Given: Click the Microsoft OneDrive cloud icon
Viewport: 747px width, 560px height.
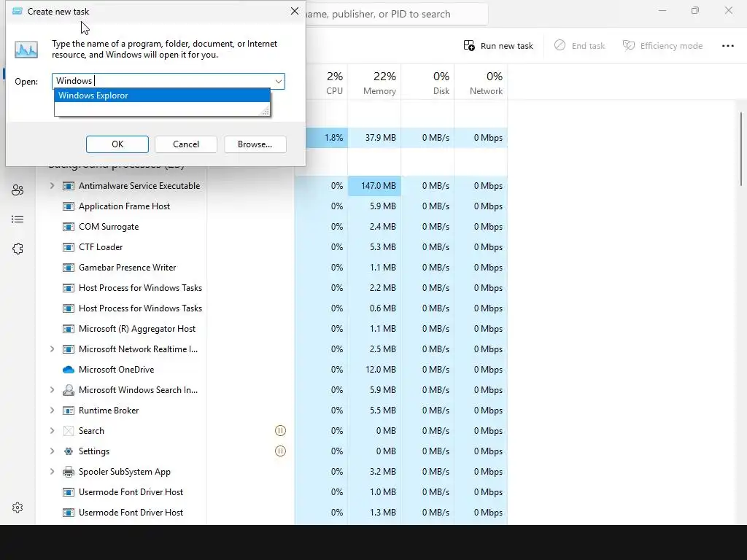Looking at the screenshot, I should [x=69, y=370].
